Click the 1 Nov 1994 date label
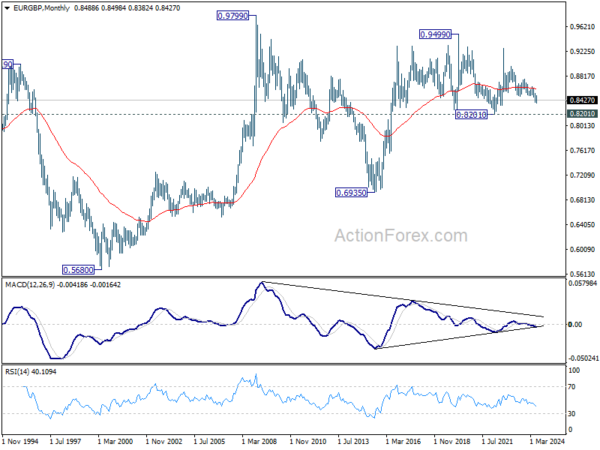 click(20, 442)
